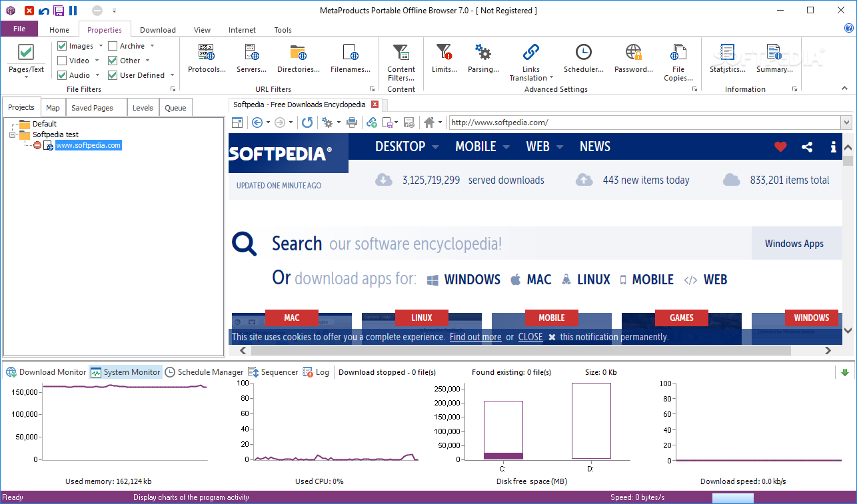857x504 pixels.
Task: Open the Log panel
Action: 316,372
